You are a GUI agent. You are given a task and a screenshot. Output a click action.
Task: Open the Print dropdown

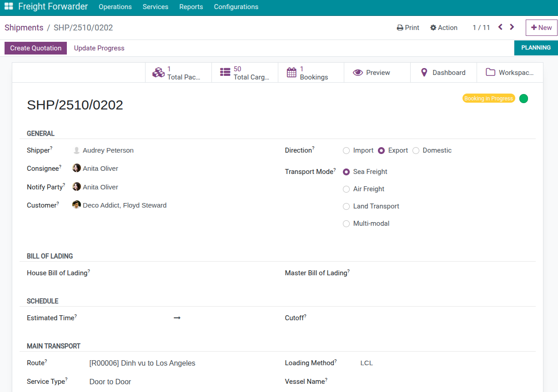408,28
